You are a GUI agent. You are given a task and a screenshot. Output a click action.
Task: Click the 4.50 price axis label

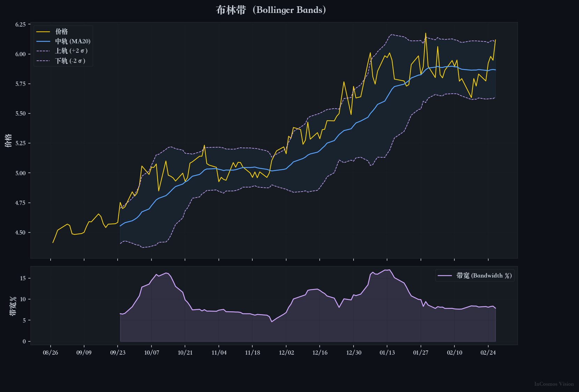(20, 232)
